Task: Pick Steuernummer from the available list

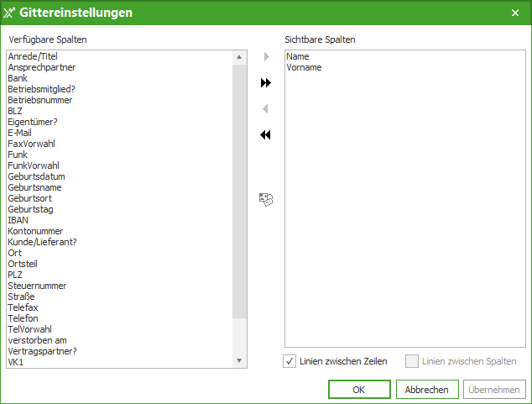Action: pos(36,286)
